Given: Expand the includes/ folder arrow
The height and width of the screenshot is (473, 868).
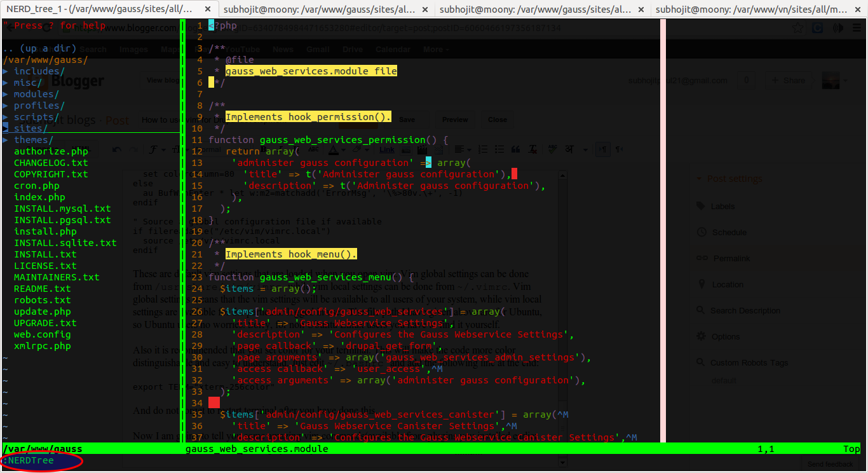Looking at the screenshot, I should (6, 71).
